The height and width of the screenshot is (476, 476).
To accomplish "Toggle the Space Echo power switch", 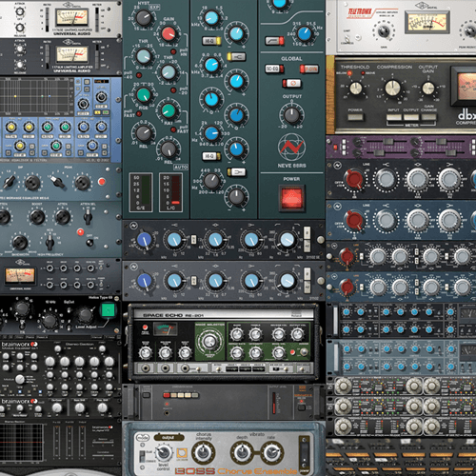I will 304,352.
